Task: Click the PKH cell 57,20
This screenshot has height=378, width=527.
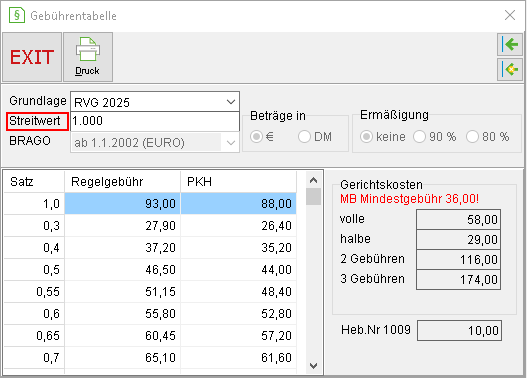Action: 239,335
